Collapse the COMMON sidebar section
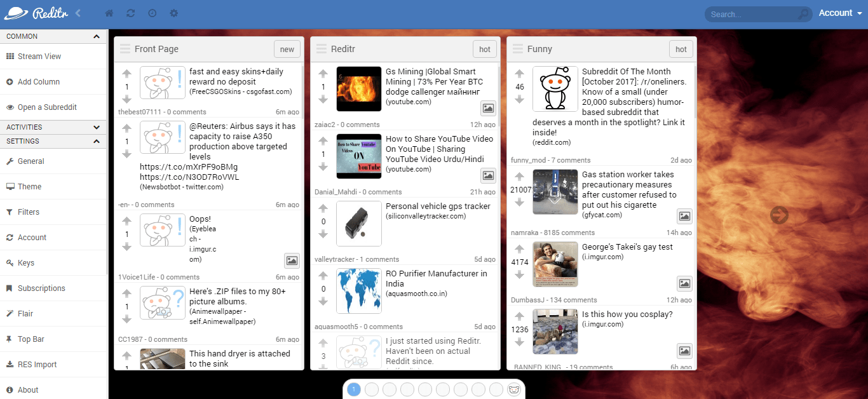868x399 pixels. tap(97, 36)
